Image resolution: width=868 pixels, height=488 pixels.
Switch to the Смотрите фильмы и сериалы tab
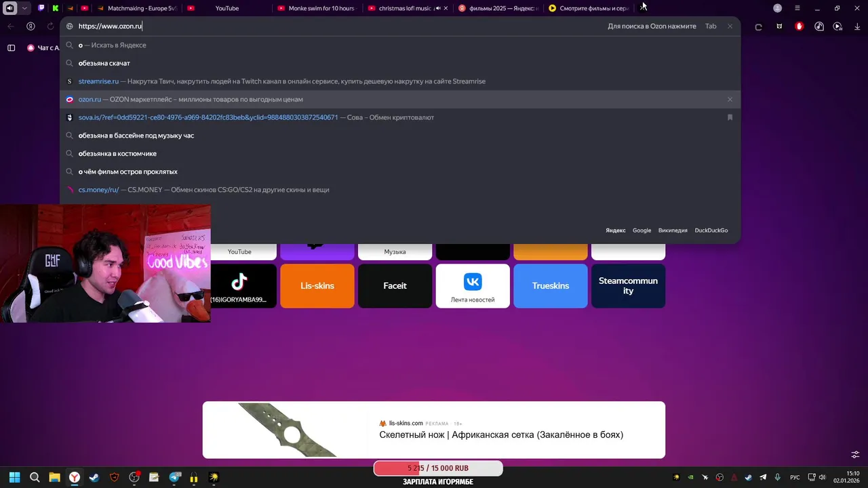click(x=589, y=8)
